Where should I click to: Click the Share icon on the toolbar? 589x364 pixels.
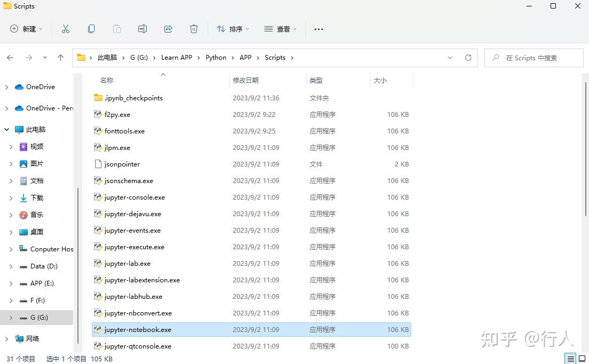168,29
